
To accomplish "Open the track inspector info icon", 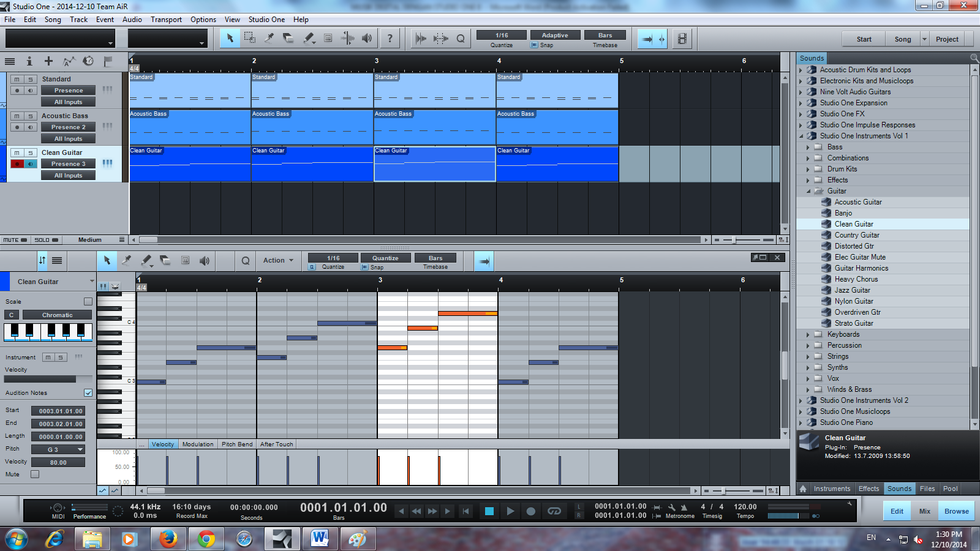I will click(x=29, y=61).
